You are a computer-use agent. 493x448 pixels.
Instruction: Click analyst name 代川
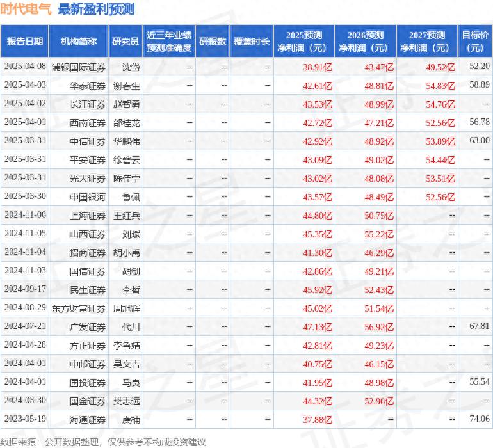pos(131,326)
